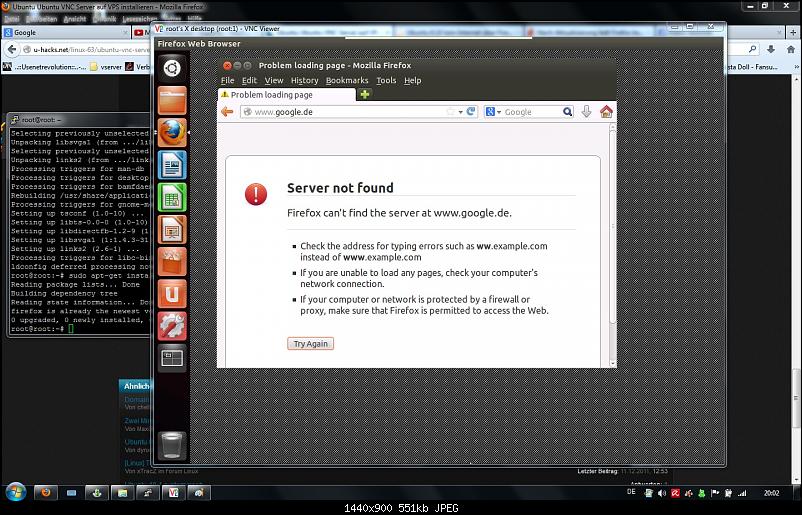
Task: Switch to Firefox in the Windows taskbar
Action: click(x=46, y=492)
